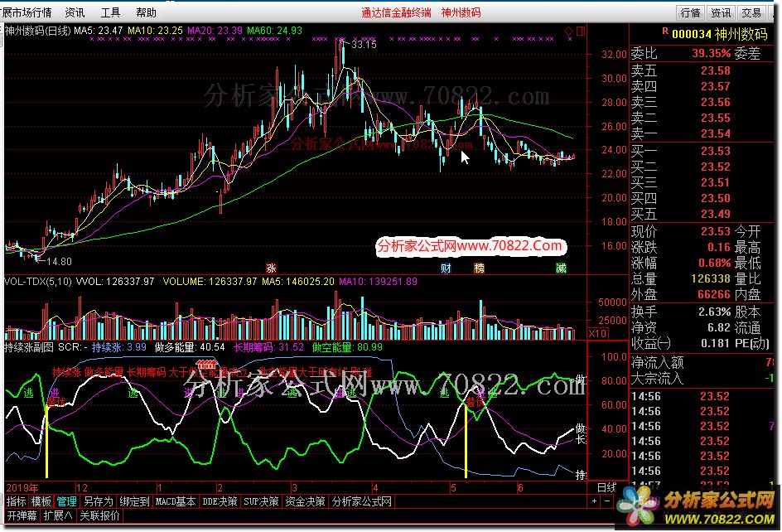This screenshot has height=532, width=782.
Task: Apply the MACD基本 template
Action: coord(176,501)
